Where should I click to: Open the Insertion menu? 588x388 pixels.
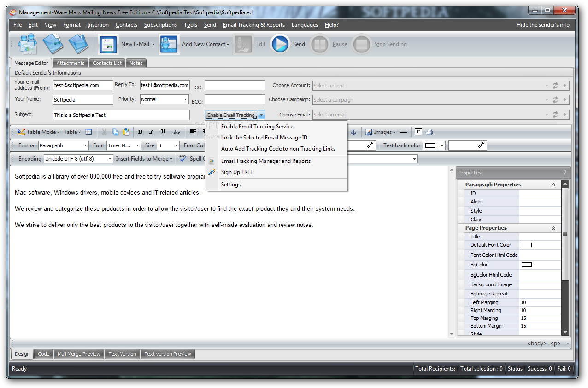98,25
